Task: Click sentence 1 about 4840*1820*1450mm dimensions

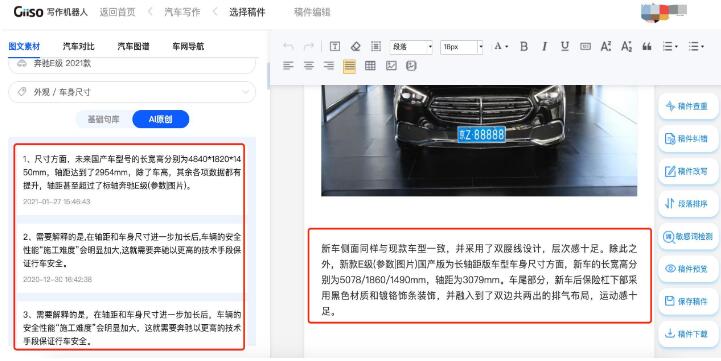Action: pyautogui.click(x=132, y=172)
